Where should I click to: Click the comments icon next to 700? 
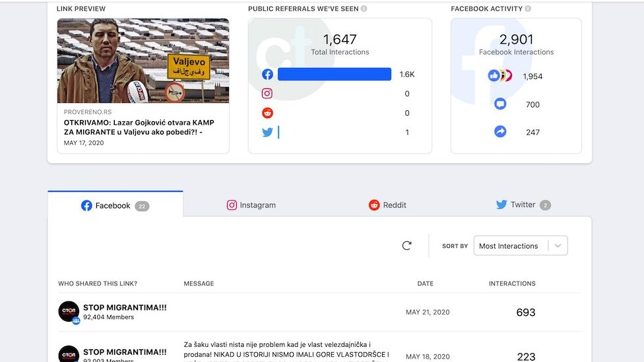[x=500, y=104]
